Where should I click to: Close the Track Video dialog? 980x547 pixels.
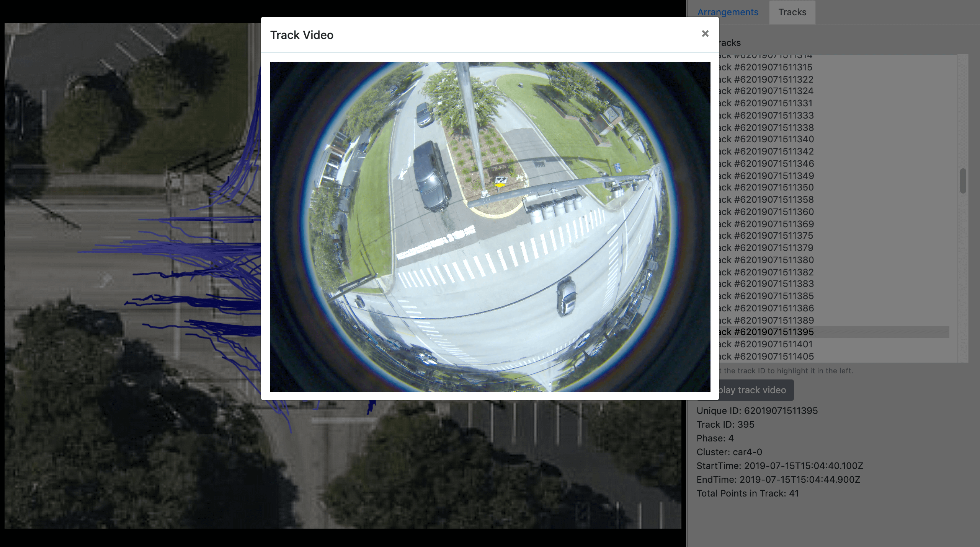point(705,34)
